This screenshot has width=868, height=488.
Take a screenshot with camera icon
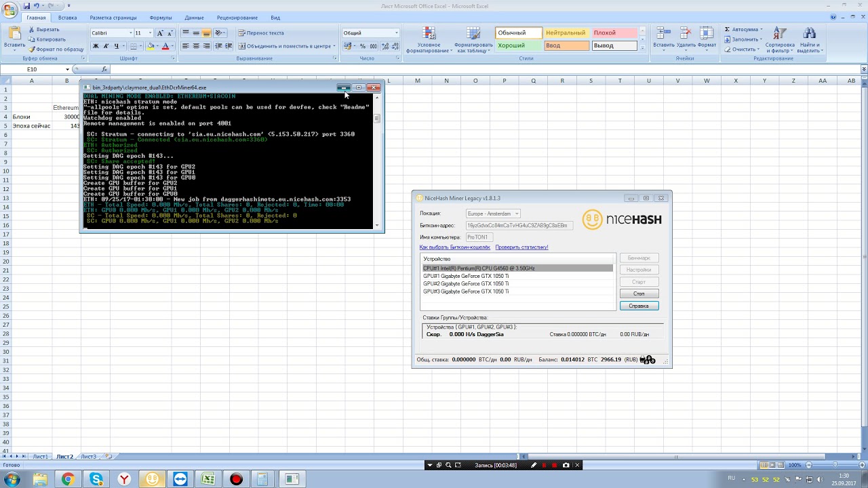pos(566,465)
